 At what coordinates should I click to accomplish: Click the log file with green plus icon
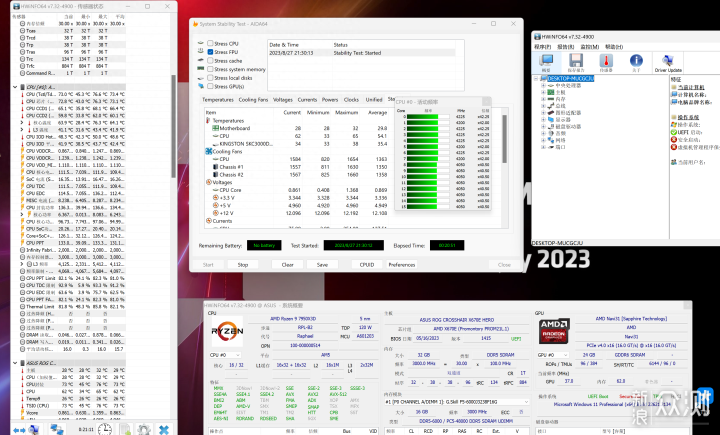[x=125, y=429]
